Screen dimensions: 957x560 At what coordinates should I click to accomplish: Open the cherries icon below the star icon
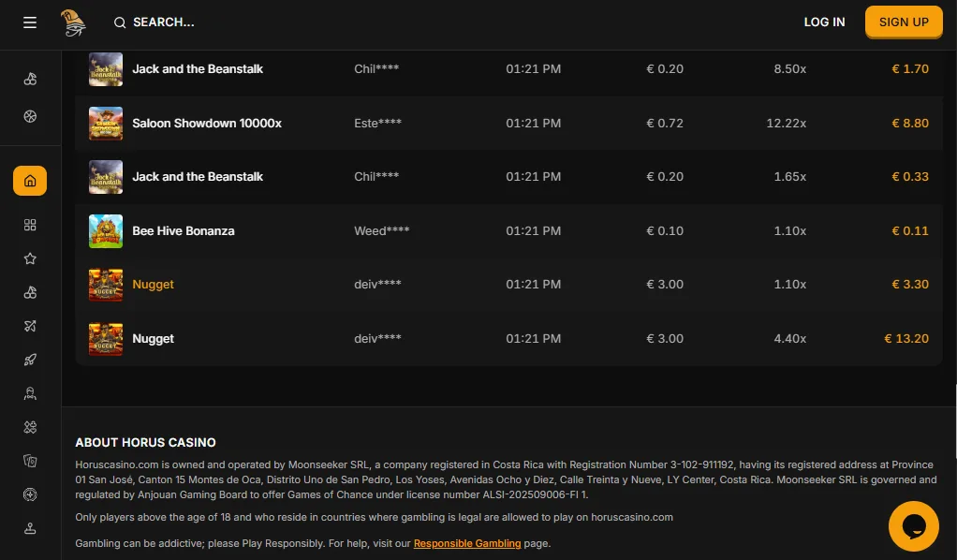pos(30,292)
